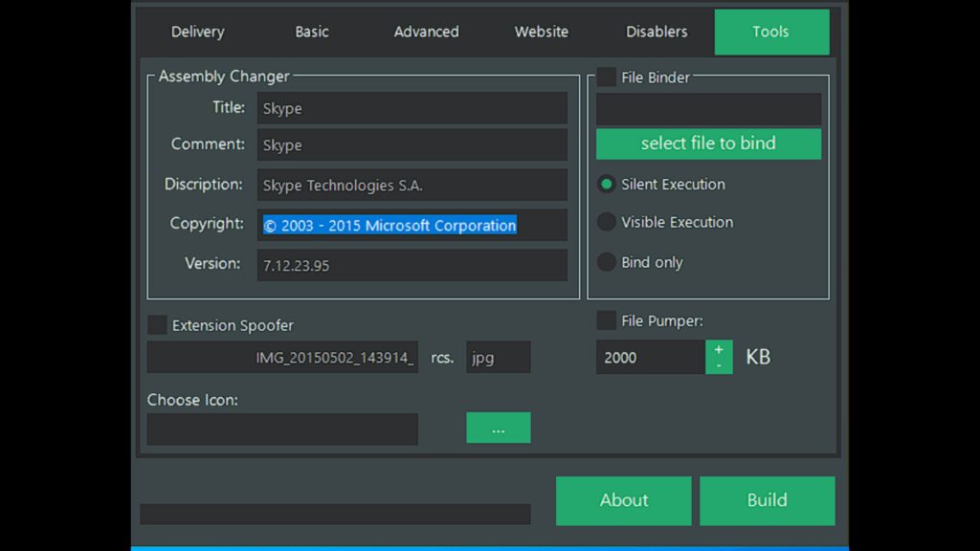Screen dimensions: 980x551
Task: Select the Version field 7.12.23.95
Action: pos(412,265)
